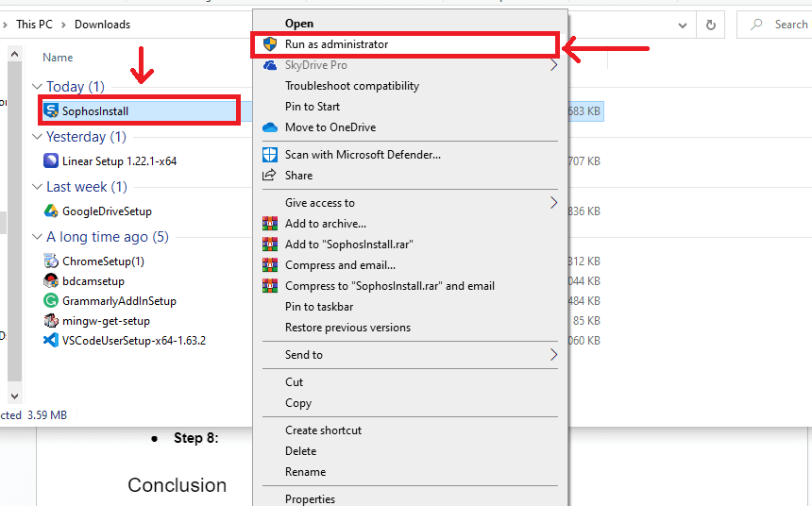Click Downloads in the breadcrumb path
The height and width of the screenshot is (506, 812).
[x=102, y=25]
